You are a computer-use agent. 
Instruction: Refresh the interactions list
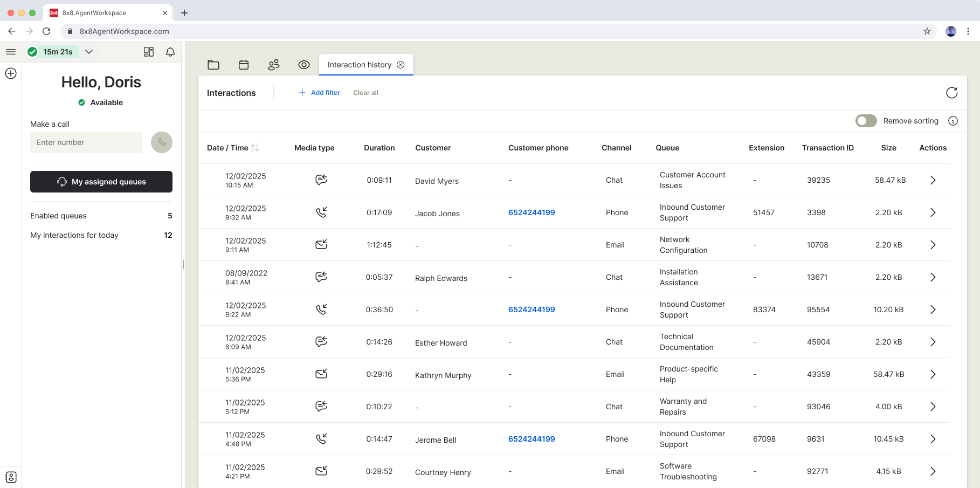pyautogui.click(x=951, y=93)
